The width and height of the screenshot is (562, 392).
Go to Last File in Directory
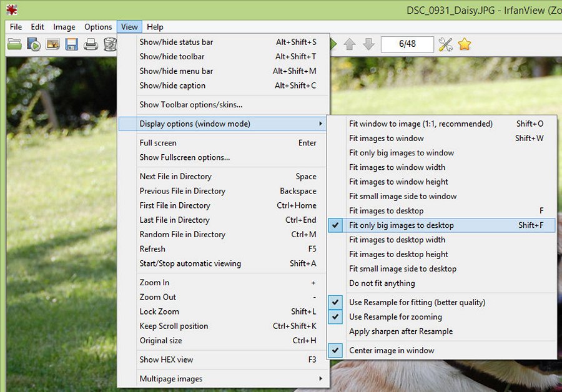point(222,220)
